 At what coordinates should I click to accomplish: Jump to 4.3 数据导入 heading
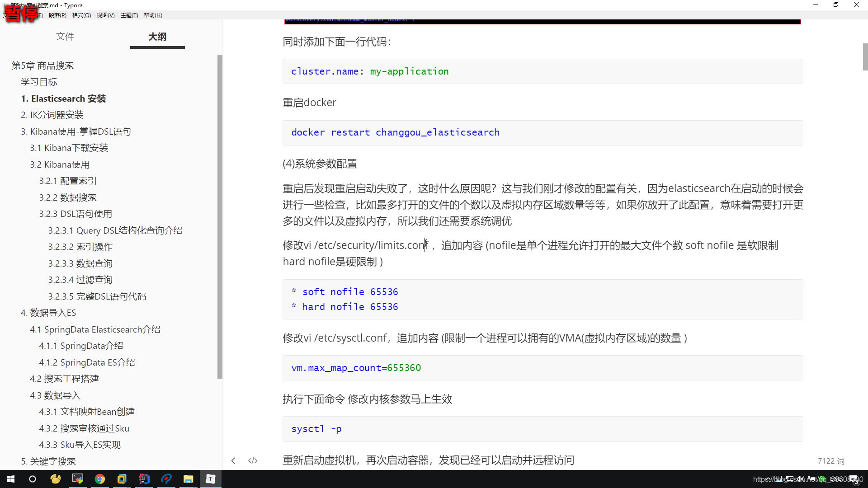click(55, 395)
